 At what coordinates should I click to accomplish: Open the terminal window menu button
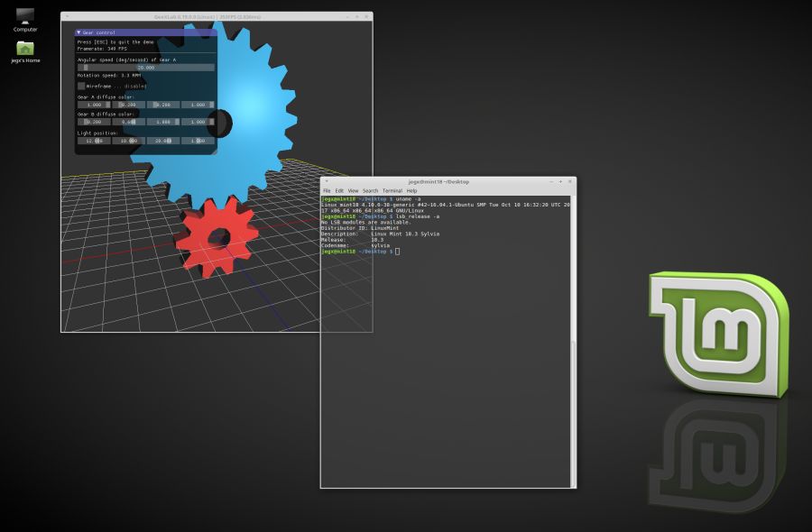327,181
